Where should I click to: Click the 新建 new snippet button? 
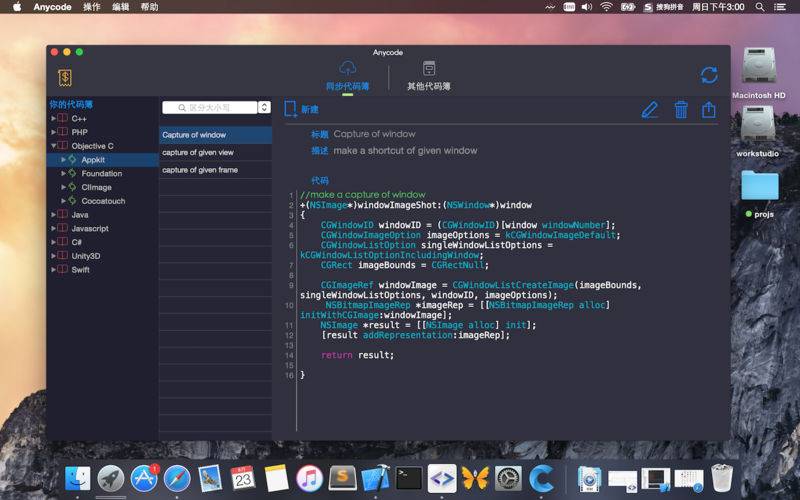[301, 109]
